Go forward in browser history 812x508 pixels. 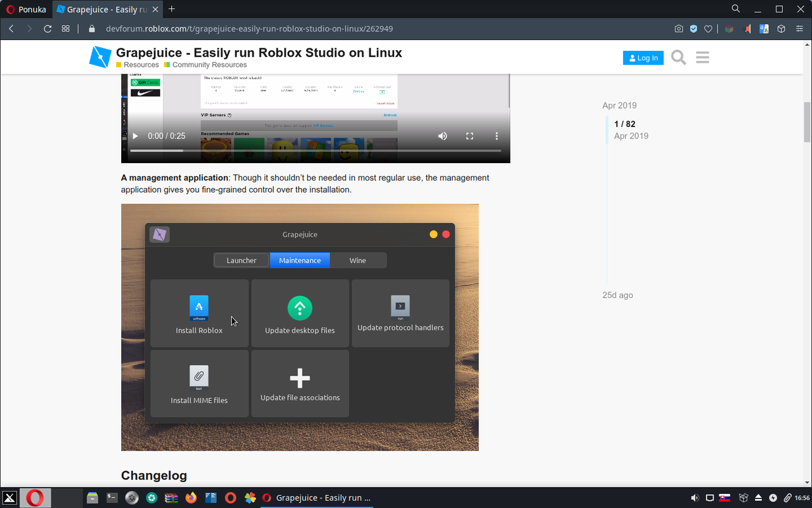tap(29, 29)
